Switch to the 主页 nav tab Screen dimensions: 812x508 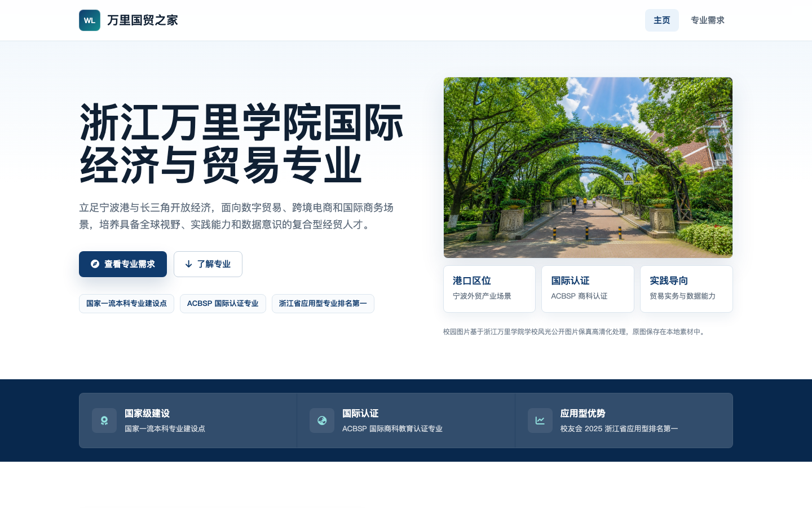pyautogui.click(x=662, y=20)
